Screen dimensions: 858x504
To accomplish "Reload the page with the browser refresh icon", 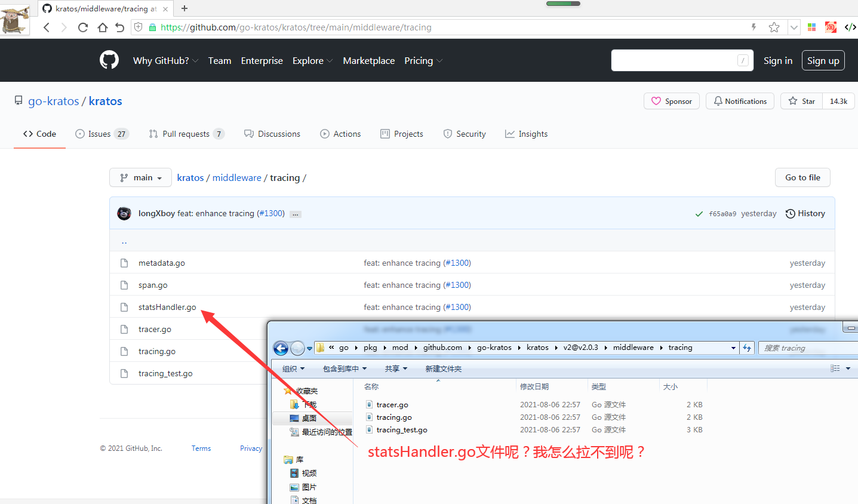I will pyautogui.click(x=82, y=27).
